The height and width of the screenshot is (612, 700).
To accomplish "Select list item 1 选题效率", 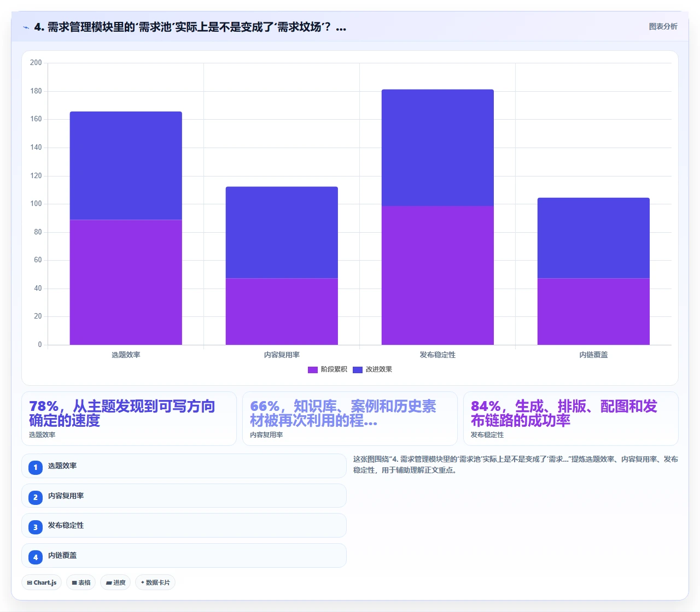I will [184, 466].
